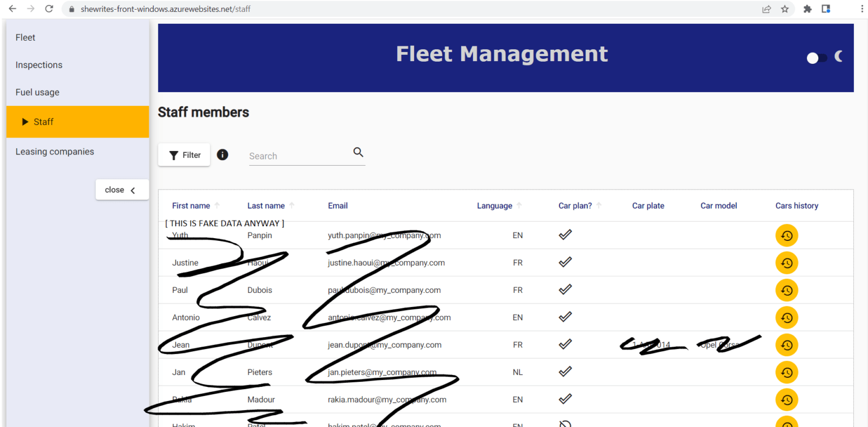The height and width of the screenshot is (427, 868).
Task: Collapse the sidebar with the close button
Action: click(122, 189)
